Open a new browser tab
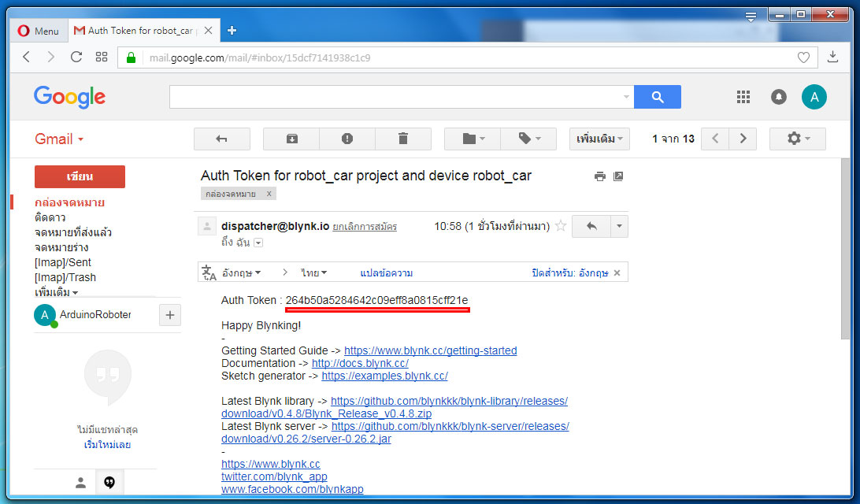The height and width of the screenshot is (504, 860). tap(232, 31)
